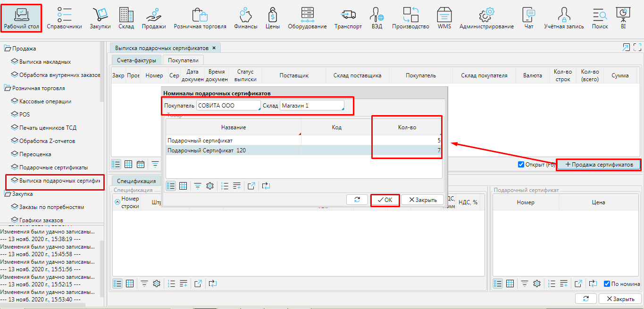Select the Спецификация tab
The width and height of the screenshot is (644, 309).
click(x=136, y=181)
